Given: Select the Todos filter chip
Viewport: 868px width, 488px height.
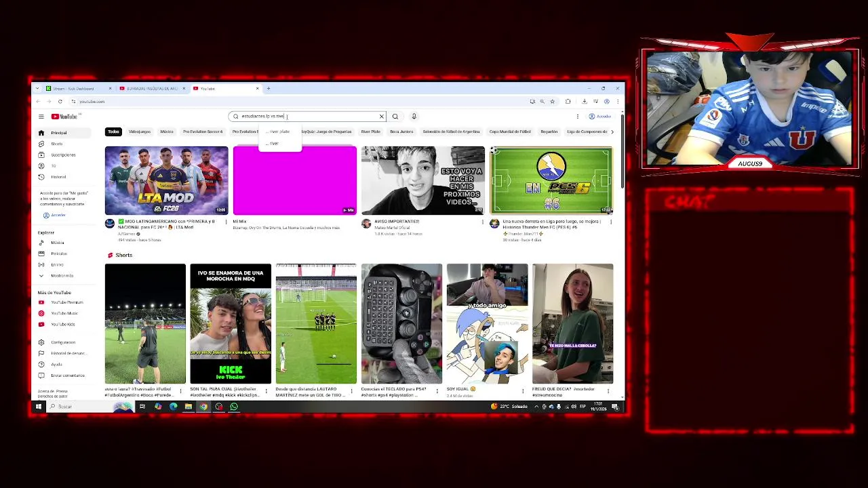Looking at the screenshot, I should pos(113,131).
